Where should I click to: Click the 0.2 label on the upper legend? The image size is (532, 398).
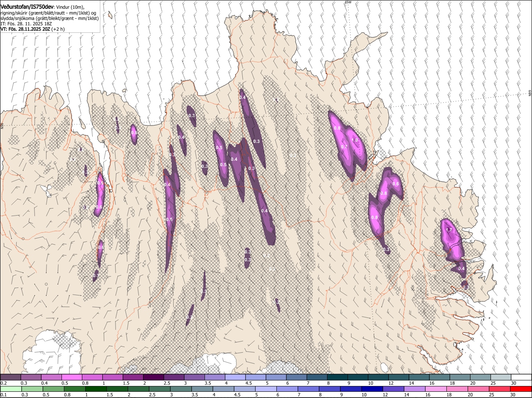(3, 383)
